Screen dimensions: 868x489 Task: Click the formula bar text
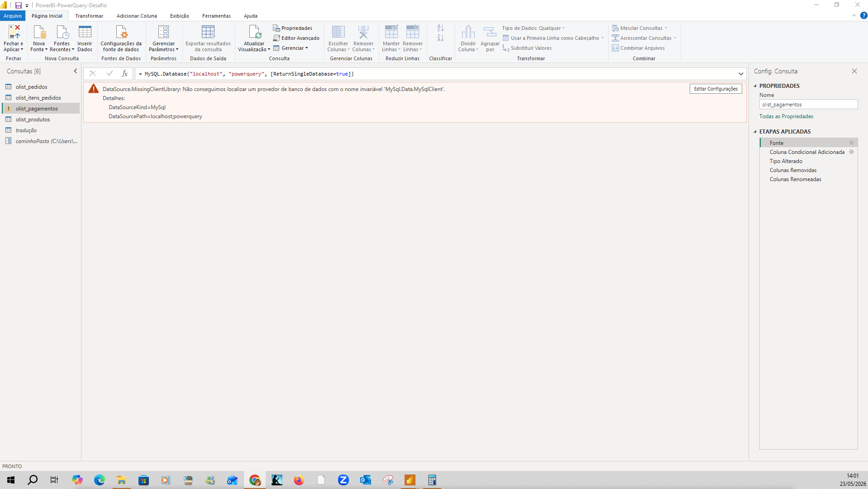tap(246, 74)
